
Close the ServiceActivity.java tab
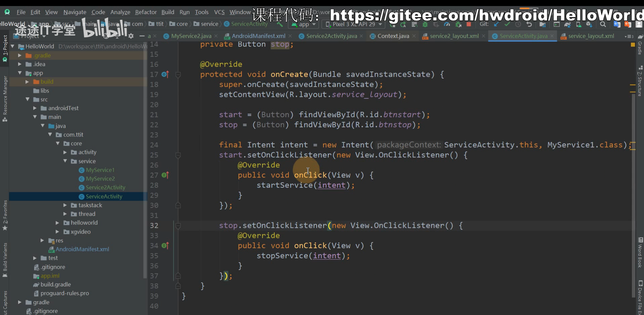pyautogui.click(x=552, y=36)
